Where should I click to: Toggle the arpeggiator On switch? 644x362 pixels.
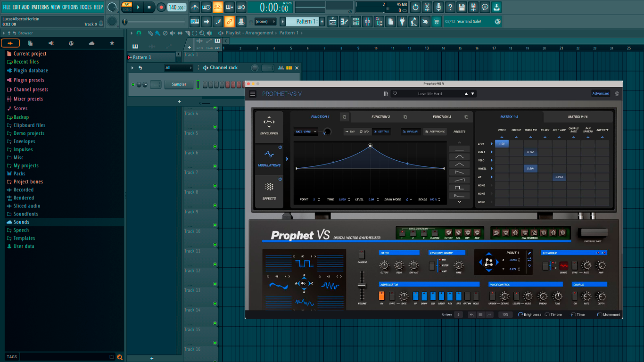tap(382, 296)
